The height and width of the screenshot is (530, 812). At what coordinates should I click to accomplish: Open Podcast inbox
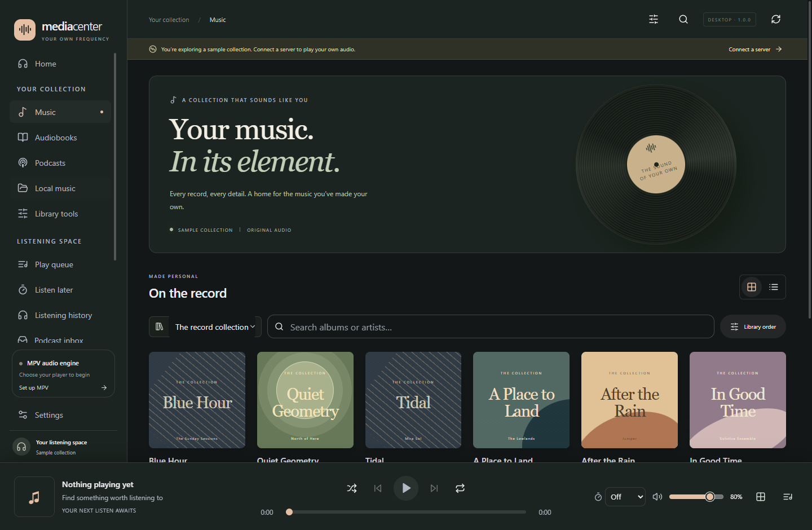[x=60, y=339]
